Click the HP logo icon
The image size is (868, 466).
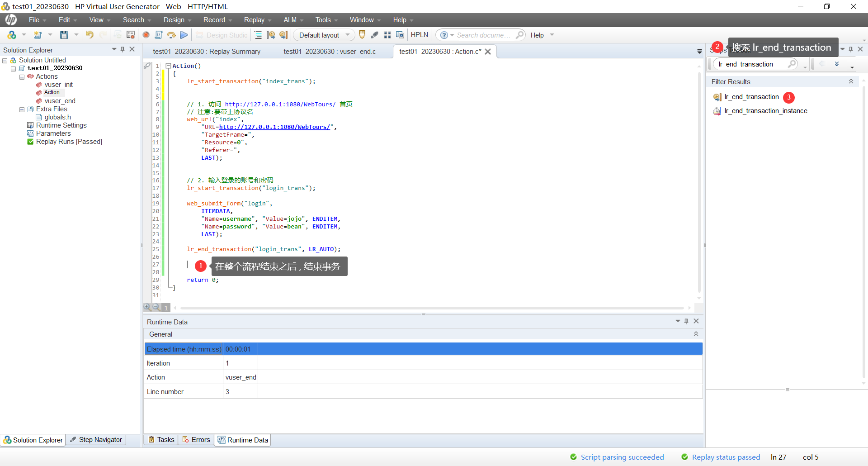tap(11, 20)
